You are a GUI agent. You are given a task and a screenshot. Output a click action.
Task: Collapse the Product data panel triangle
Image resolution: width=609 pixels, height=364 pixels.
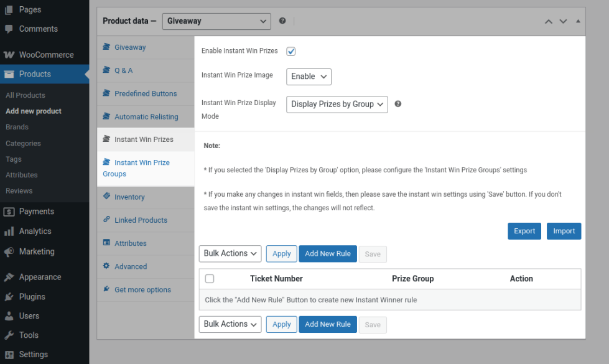point(578,21)
